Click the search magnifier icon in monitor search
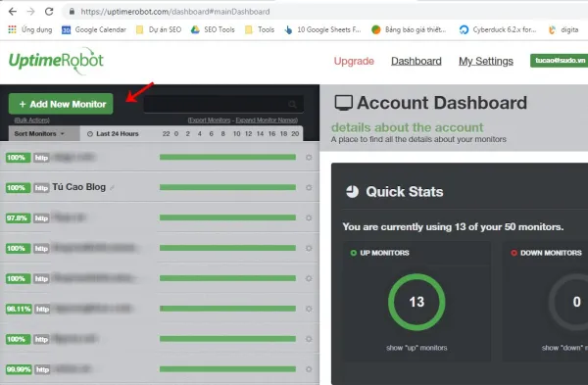 [292, 104]
